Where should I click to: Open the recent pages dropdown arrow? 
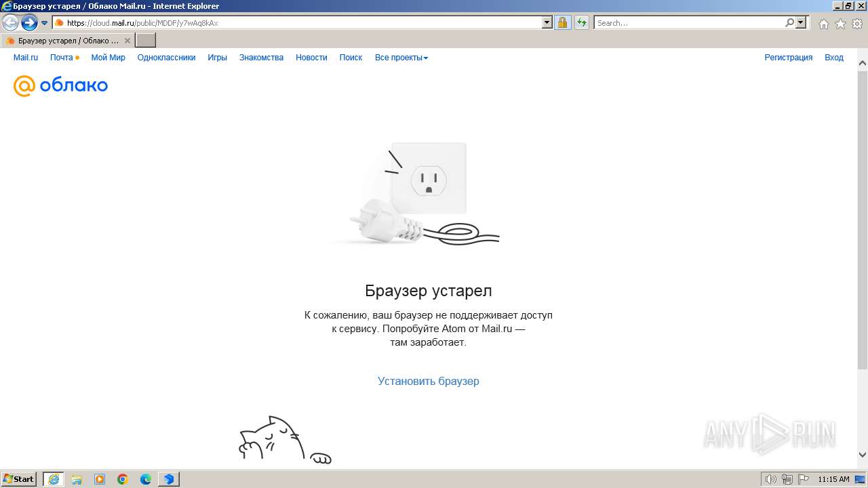pos(45,23)
